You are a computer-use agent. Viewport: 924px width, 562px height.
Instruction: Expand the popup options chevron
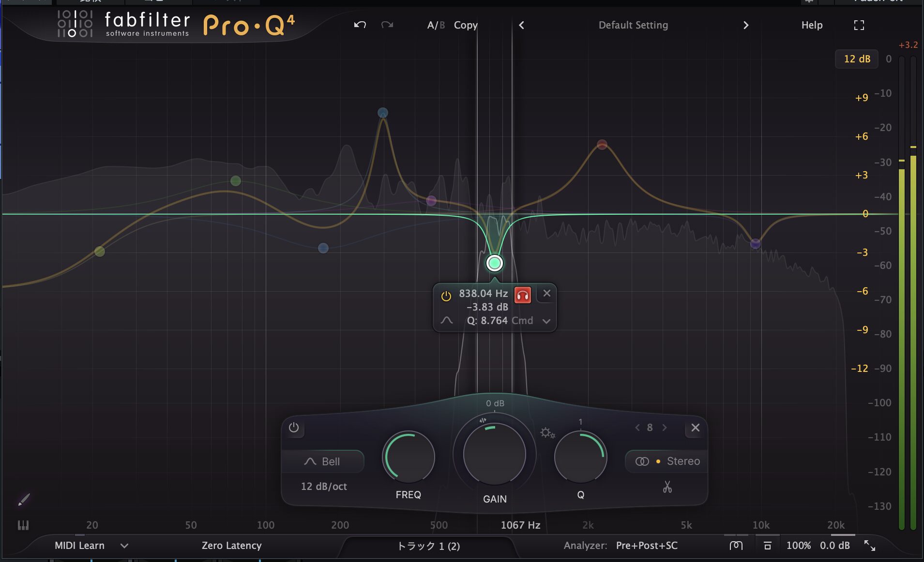click(x=546, y=321)
